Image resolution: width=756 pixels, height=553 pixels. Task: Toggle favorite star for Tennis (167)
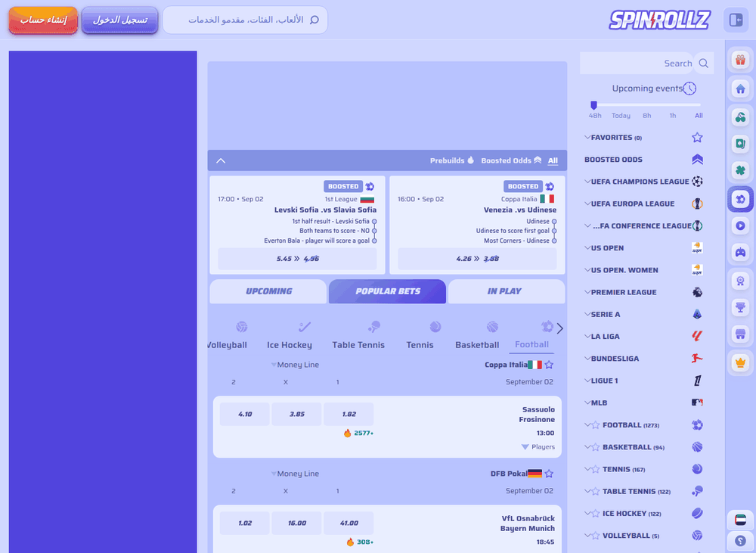(596, 470)
